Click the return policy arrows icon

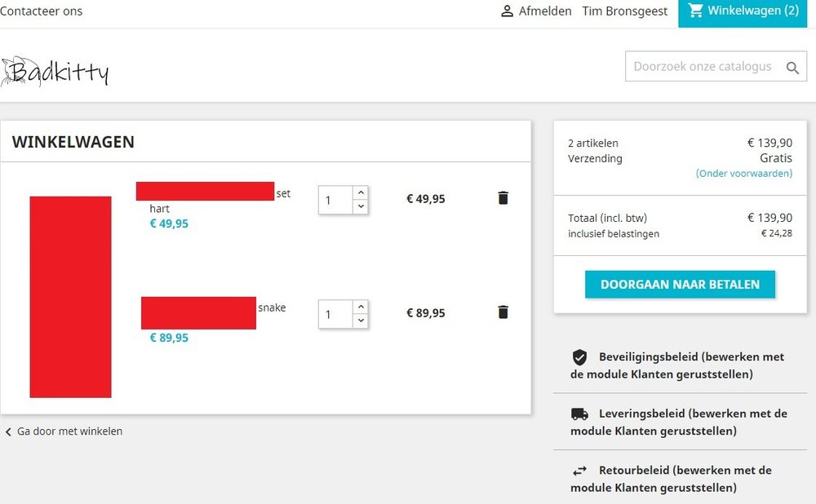coord(579,471)
